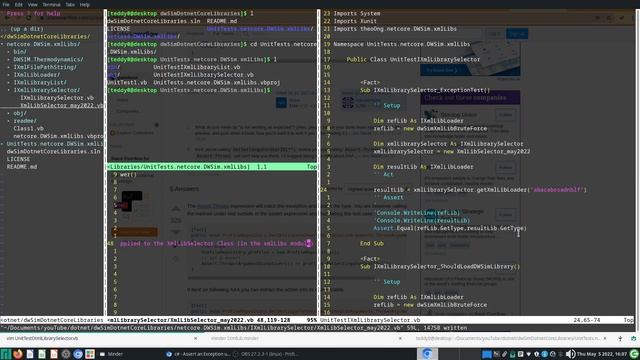Select XmlLibSelector_may2022.vb in the file tree
640x360 pixels.
[x=62, y=105]
